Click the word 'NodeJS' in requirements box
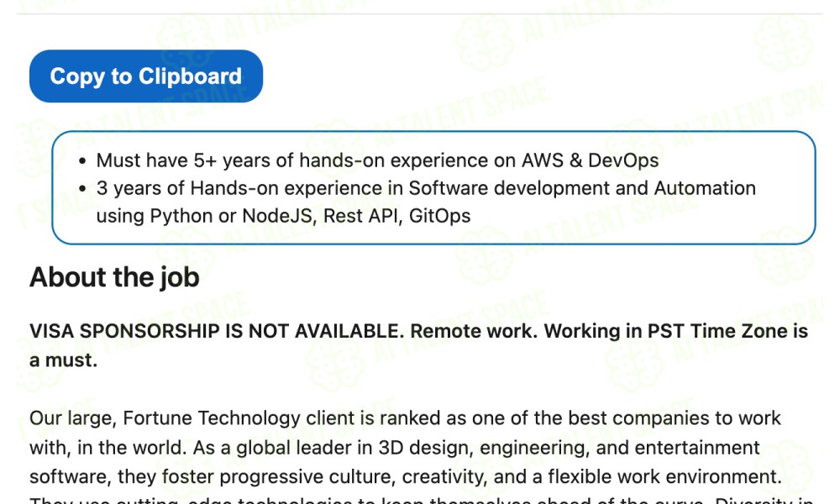 click(x=277, y=216)
